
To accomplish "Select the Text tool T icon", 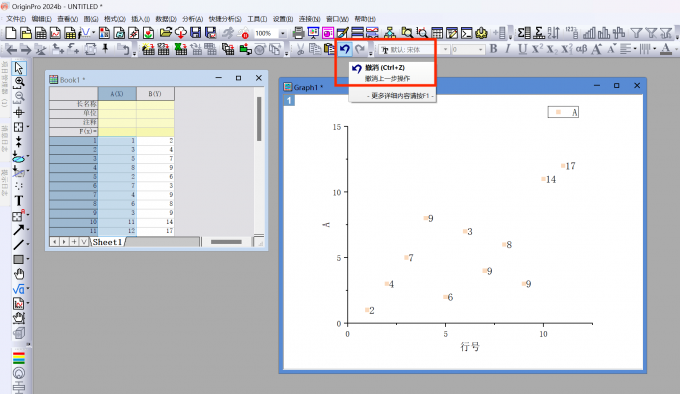I will coord(19,201).
